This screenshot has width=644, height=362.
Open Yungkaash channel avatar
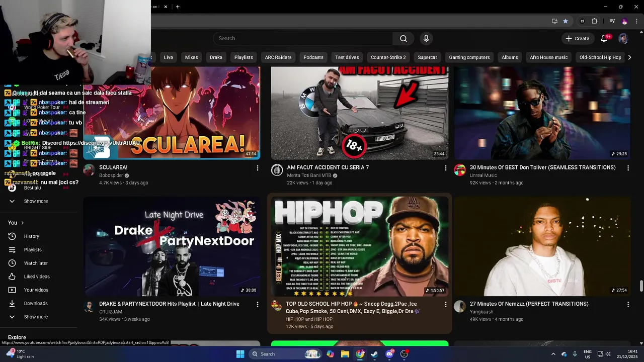(460, 306)
